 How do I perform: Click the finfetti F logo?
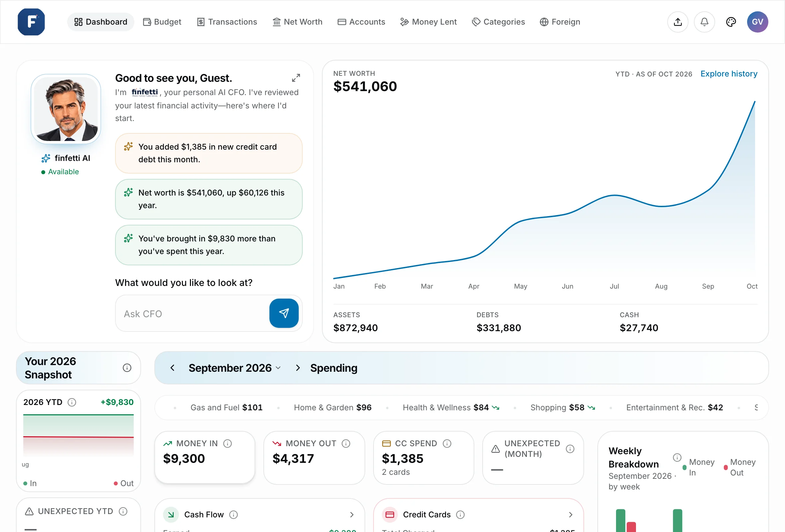tap(31, 22)
